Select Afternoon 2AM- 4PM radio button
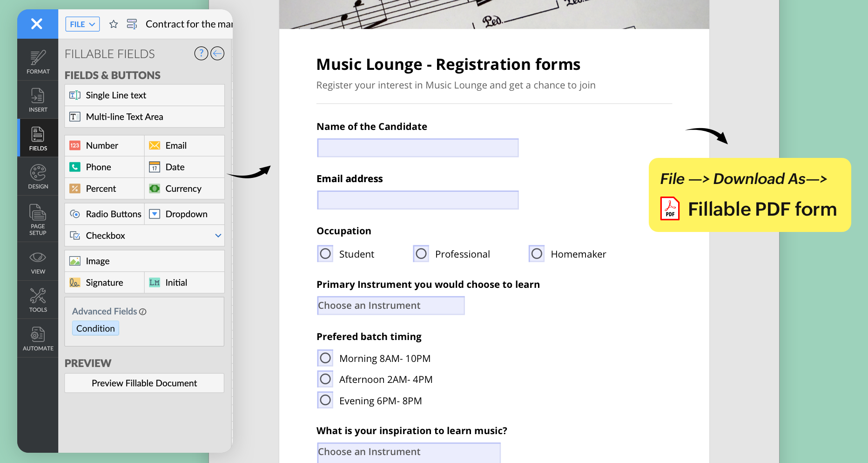868x463 pixels. (325, 379)
